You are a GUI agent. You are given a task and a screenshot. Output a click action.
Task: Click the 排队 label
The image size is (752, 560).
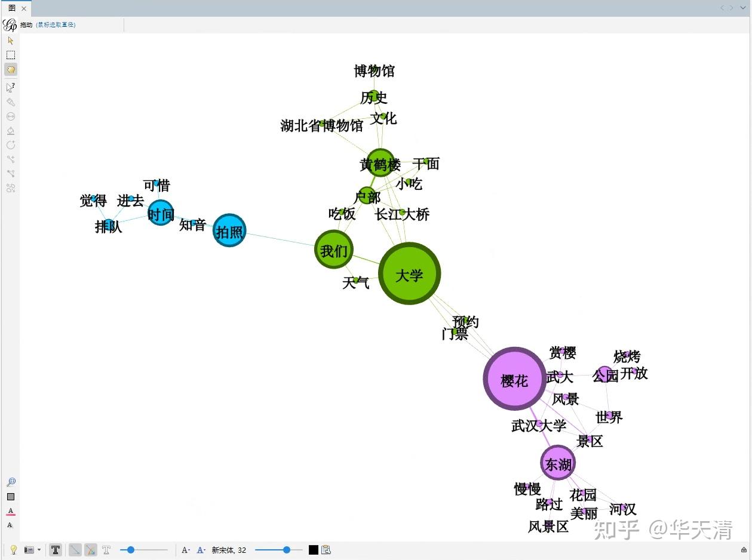[109, 227]
